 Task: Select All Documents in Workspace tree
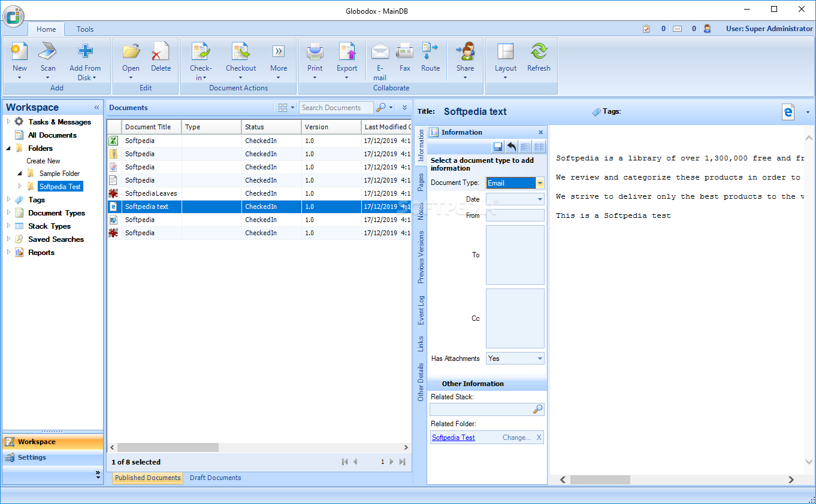(52, 135)
